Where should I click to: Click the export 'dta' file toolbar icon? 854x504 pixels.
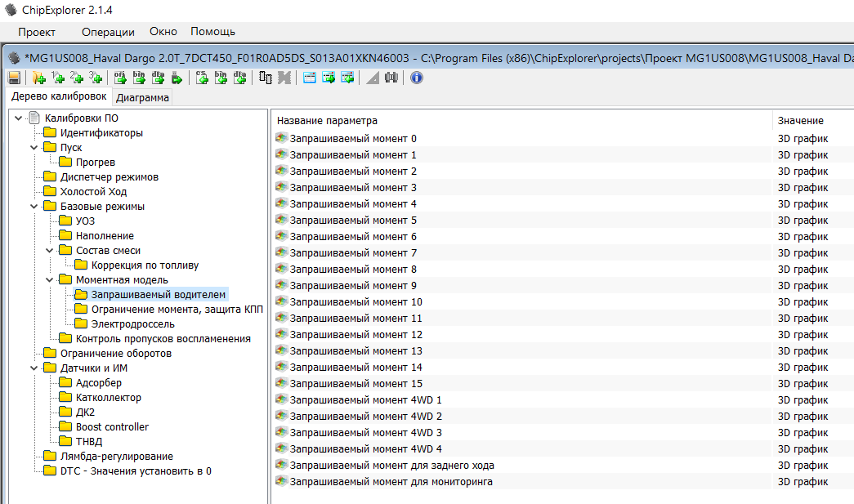point(159,78)
